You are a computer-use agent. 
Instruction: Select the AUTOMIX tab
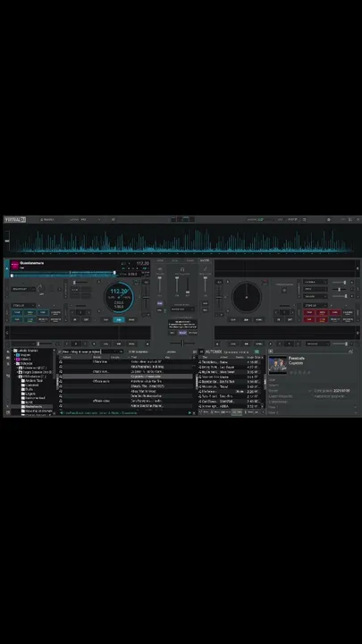coord(214,352)
